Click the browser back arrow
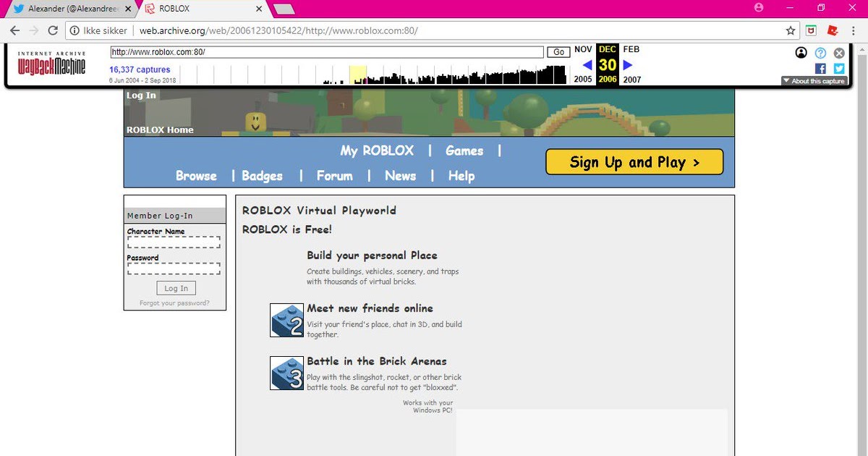This screenshot has height=456, width=868. 14,30
